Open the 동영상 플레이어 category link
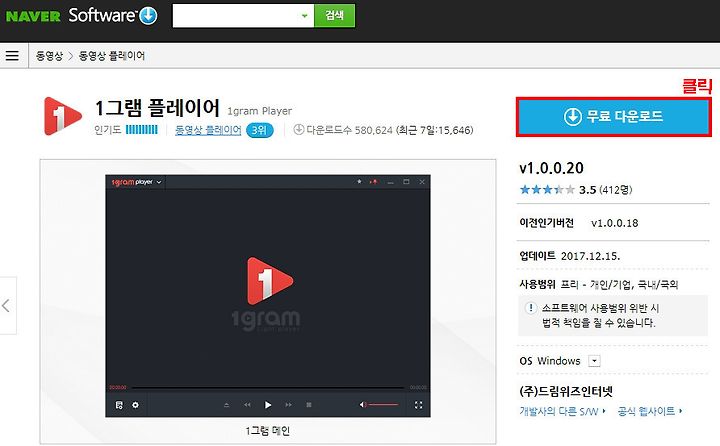 click(208, 130)
